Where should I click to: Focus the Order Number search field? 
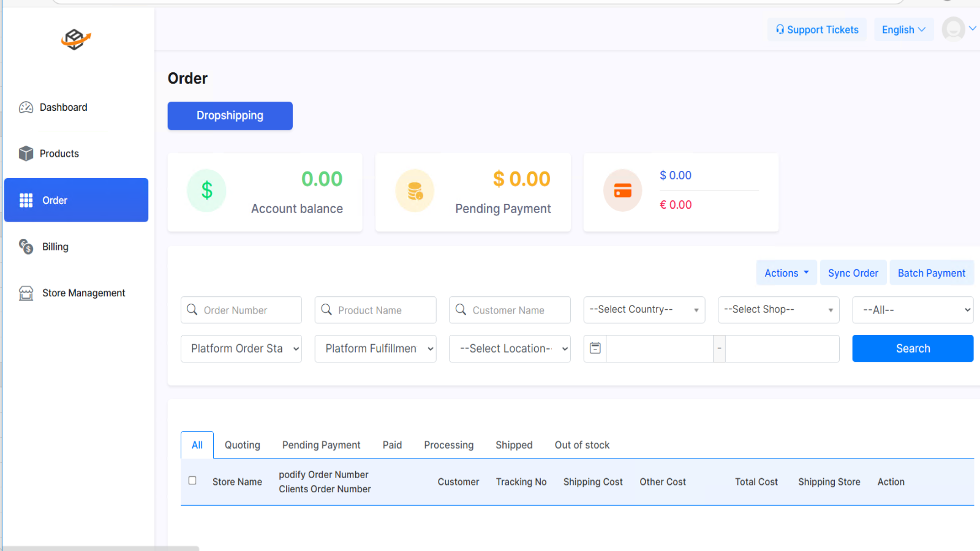coord(241,310)
